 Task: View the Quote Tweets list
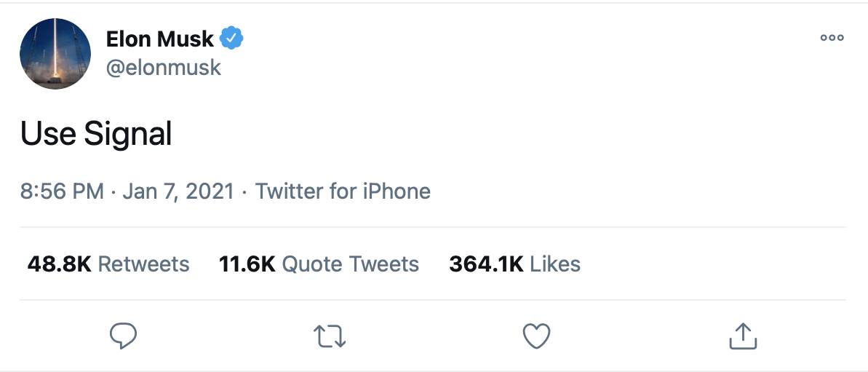click(350, 264)
